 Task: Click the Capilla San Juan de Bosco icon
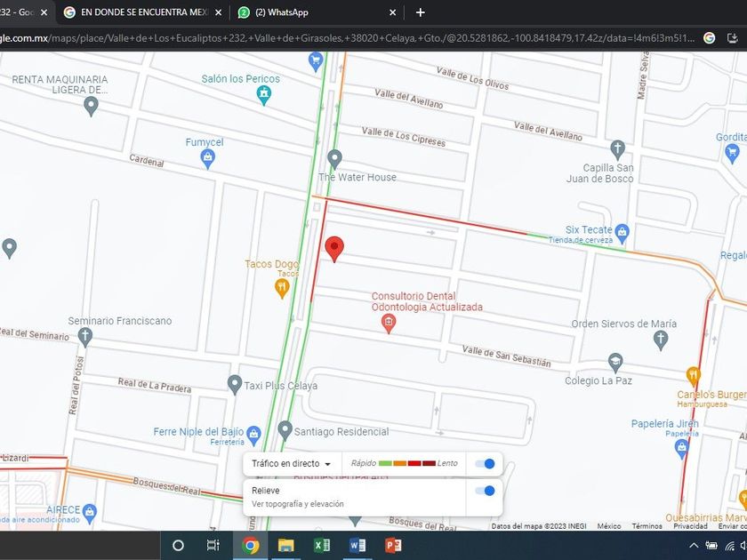click(618, 148)
